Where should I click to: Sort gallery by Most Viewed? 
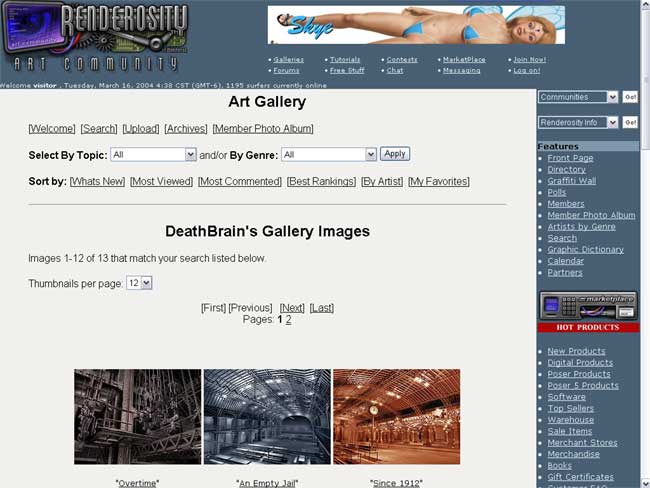click(161, 182)
